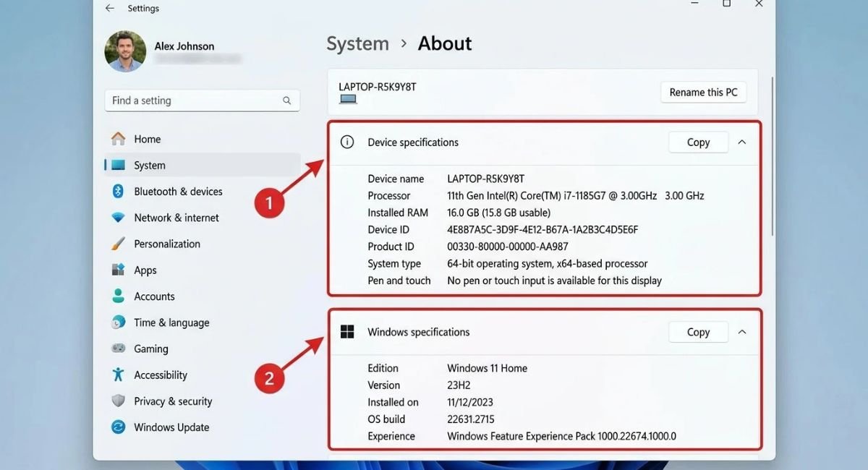Click the System type 64-bit operating system text
The width and height of the screenshot is (868, 470).
point(548,264)
